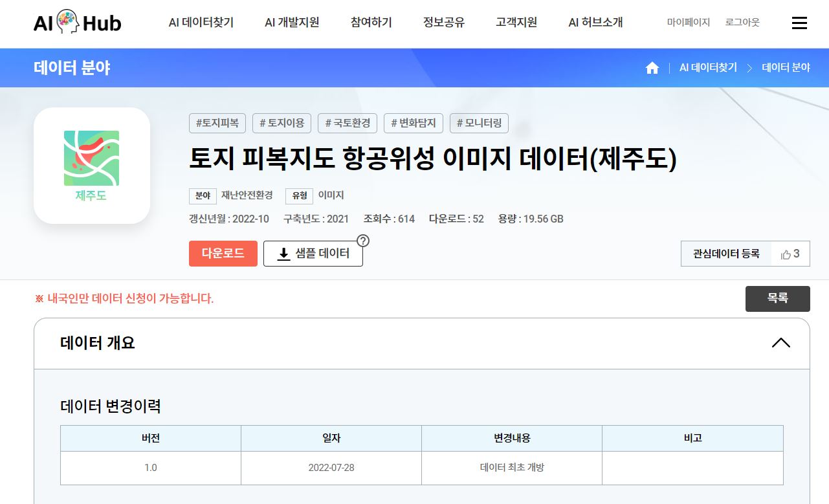The image size is (829, 504).
Task: Select the #토지피복 hashtag
Action: (x=217, y=123)
